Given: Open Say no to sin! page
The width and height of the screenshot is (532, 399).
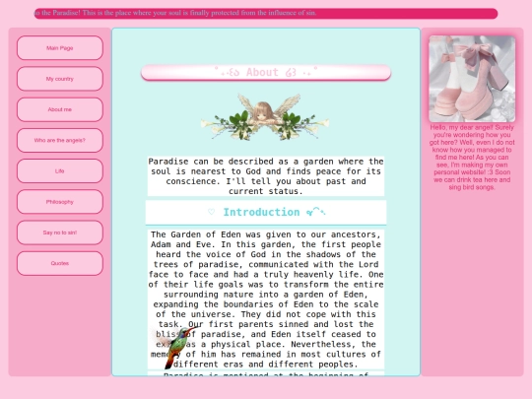Looking at the screenshot, I should pos(60,233).
